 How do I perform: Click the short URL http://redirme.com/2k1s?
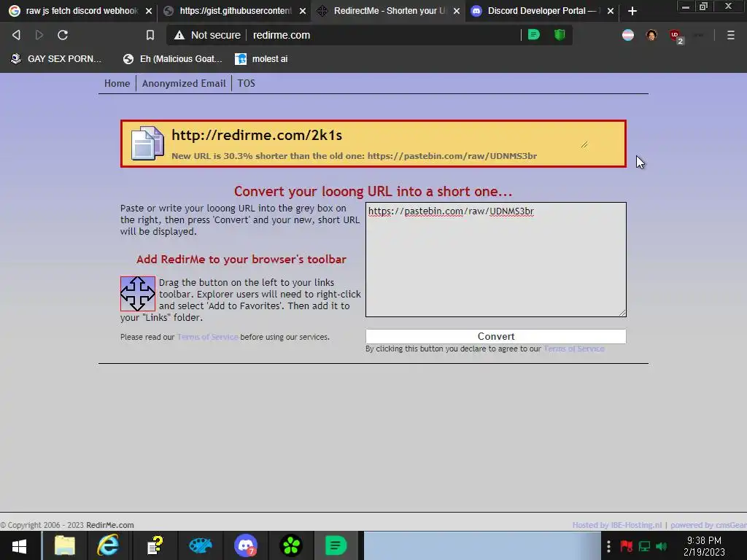(257, 135)
